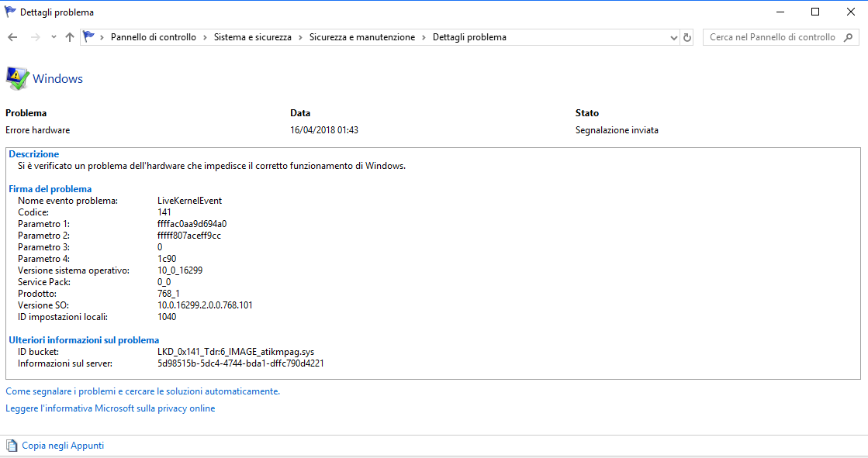Click the Forward navigation arrow
The image size is (868, 458).
35,37
